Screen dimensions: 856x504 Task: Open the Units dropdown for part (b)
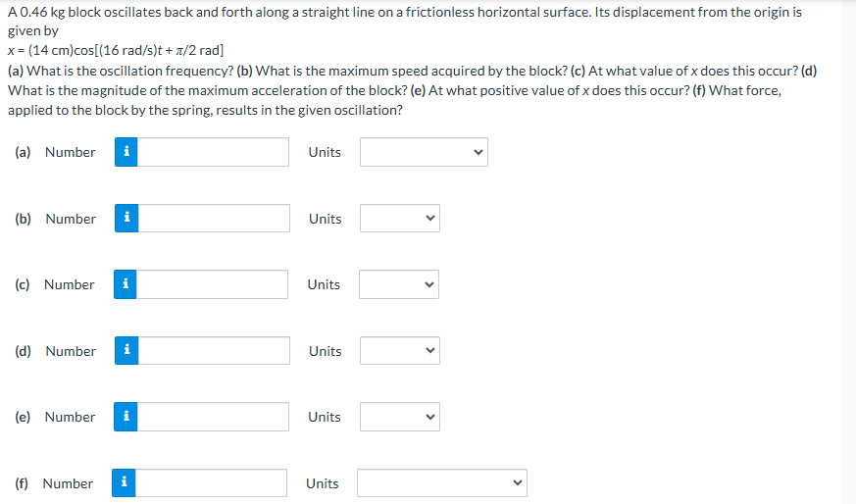tap(399, 219)
